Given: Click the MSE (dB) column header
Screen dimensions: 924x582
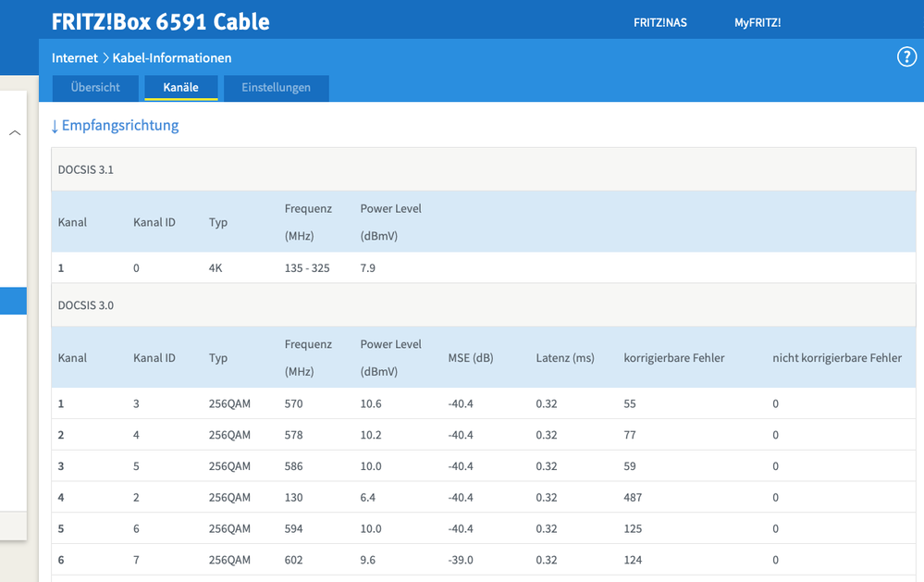Looking at the screenshot, I should point(470,357).
